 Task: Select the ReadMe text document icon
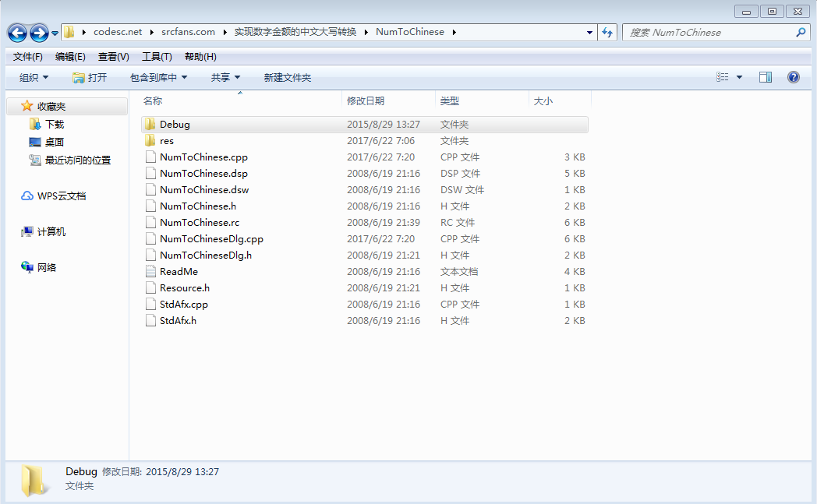pos(150,271)
